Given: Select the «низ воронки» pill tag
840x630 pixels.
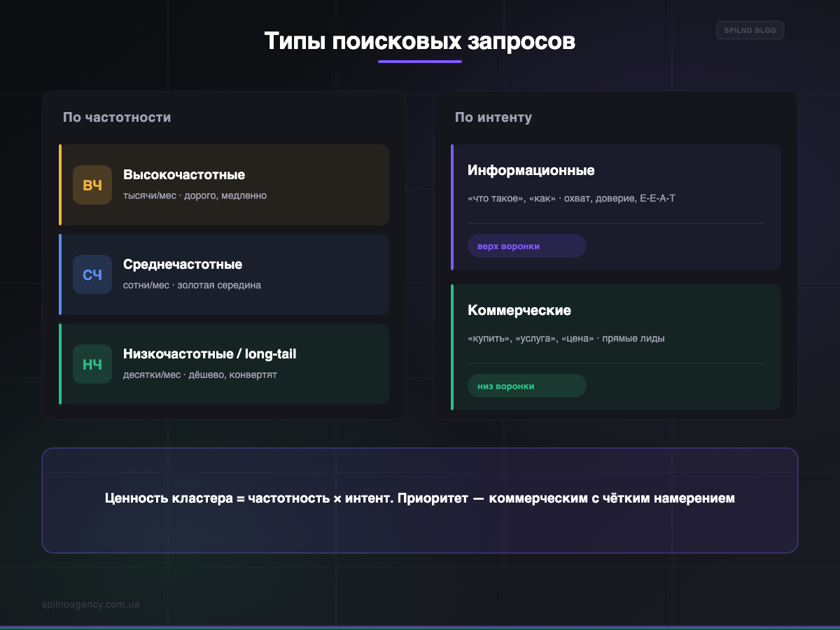Looking at the screenshot, I should pyautogui.click(x=527, y=386).
